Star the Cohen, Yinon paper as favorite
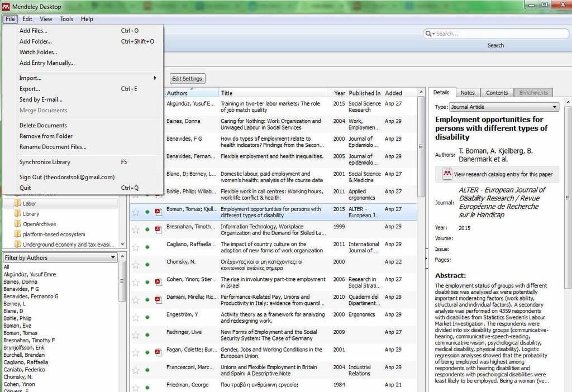Screen dimensions: 572x392 point(136,282)
